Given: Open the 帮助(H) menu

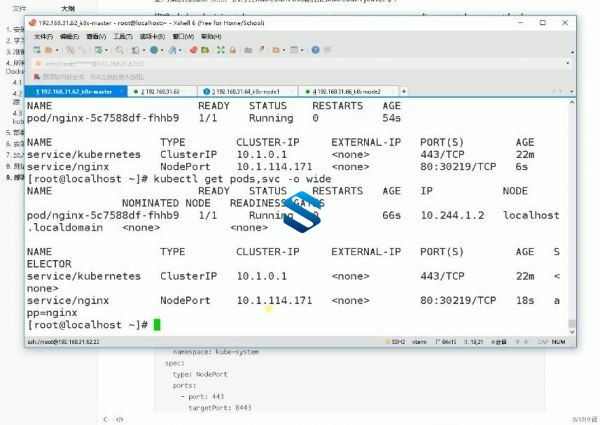Looking at the screenshot, I should [211, 37].
